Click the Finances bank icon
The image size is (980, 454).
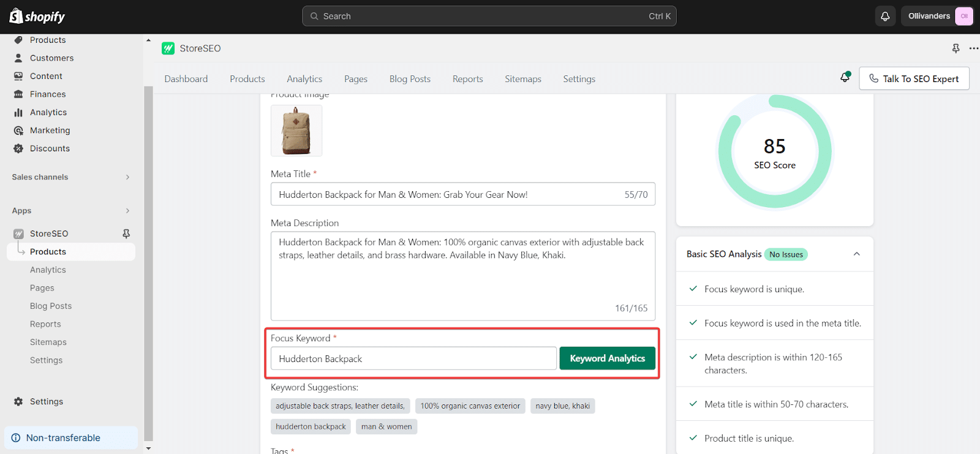18,94
